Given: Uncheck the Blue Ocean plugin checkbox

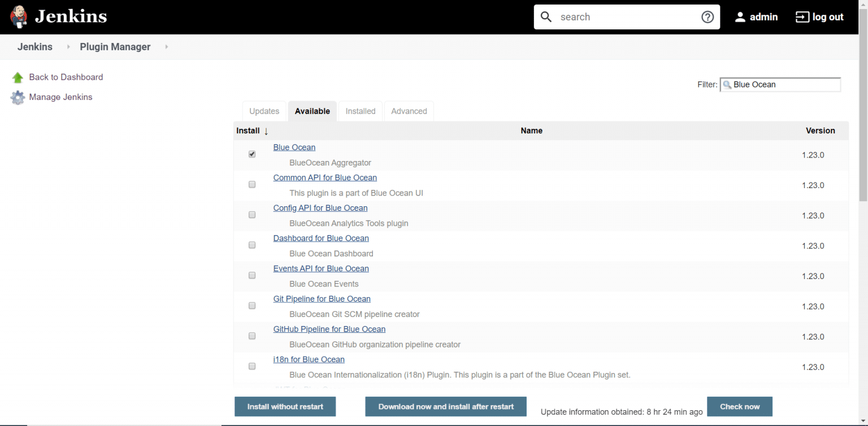Looking at the screenshot, I should pyautogui.click(x=251, y=154).
